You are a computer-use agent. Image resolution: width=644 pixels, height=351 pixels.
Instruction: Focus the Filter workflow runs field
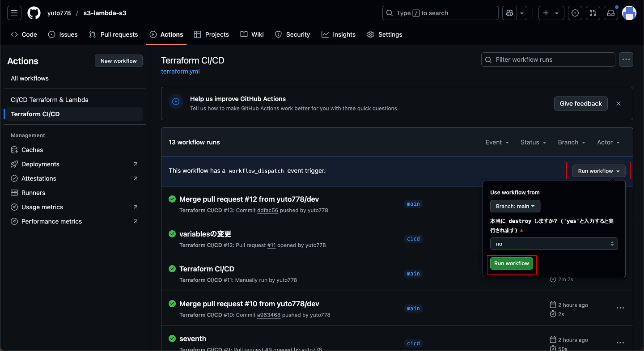click(x=548, y=59)
